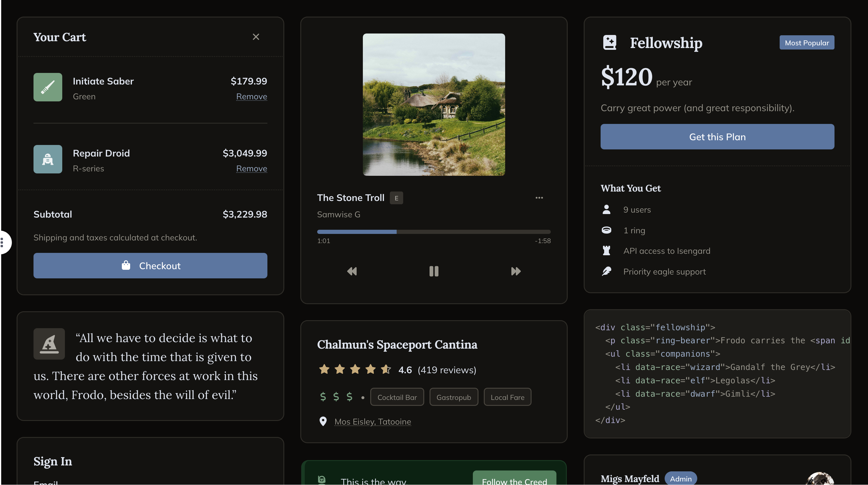Click the explicit E badge

pos(396,198)
